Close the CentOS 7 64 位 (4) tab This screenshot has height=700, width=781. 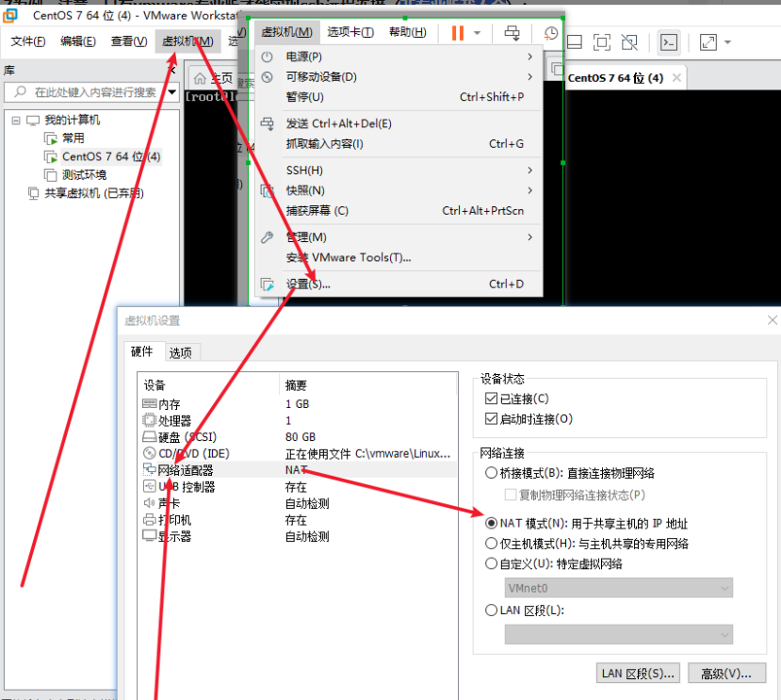pos(676,77)
